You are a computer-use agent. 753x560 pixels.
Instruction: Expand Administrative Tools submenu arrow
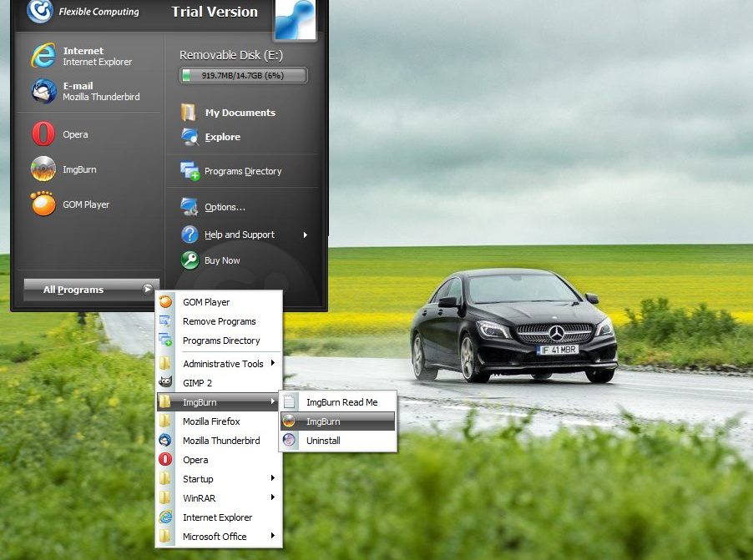(x=273, y=362)
